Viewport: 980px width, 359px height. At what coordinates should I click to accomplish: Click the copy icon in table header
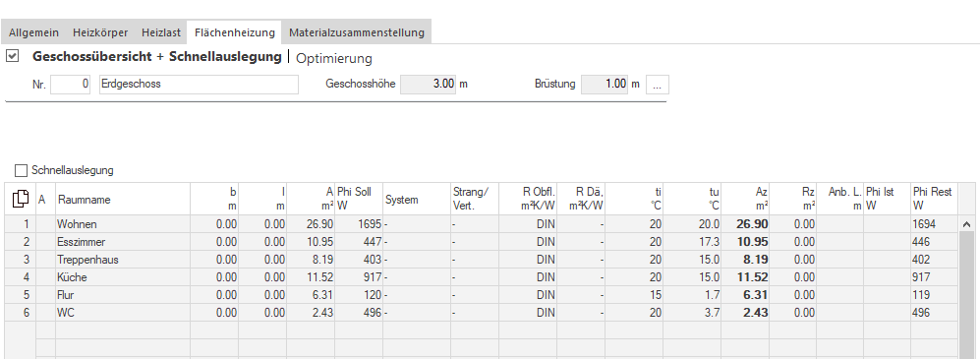pos(21,199)
